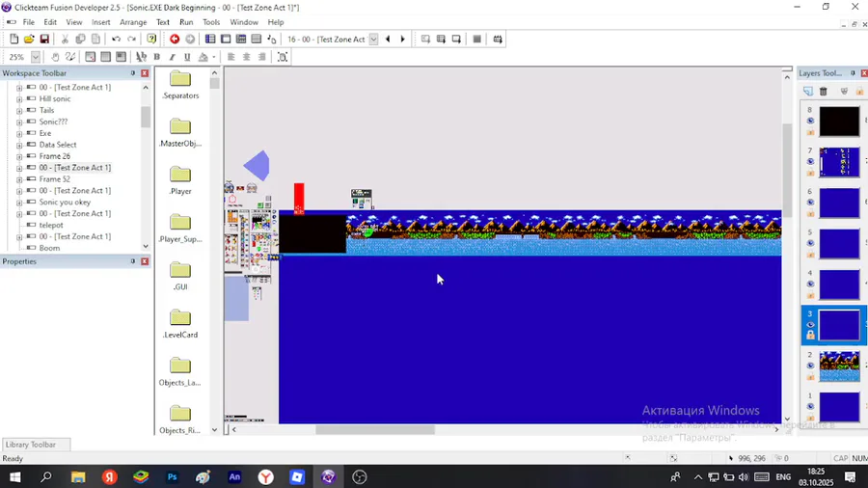Open the 25% zoom dropdown
The image size is (868, 488).
tap(36, 57)
